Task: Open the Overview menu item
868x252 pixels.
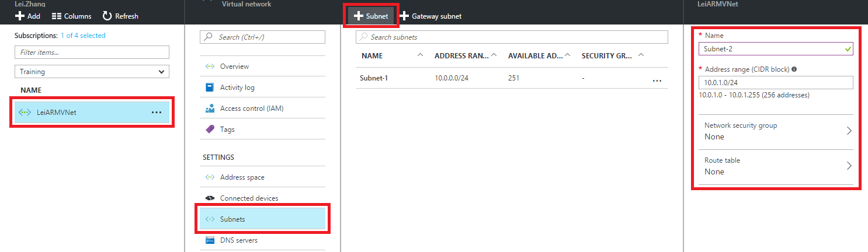Action: tap(262, 66)
